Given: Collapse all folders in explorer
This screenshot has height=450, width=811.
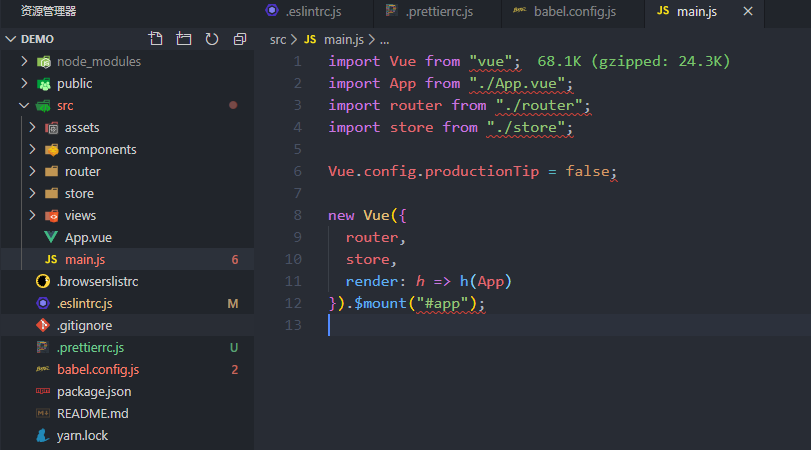Looking at the screenshot, I should (239, 39).
